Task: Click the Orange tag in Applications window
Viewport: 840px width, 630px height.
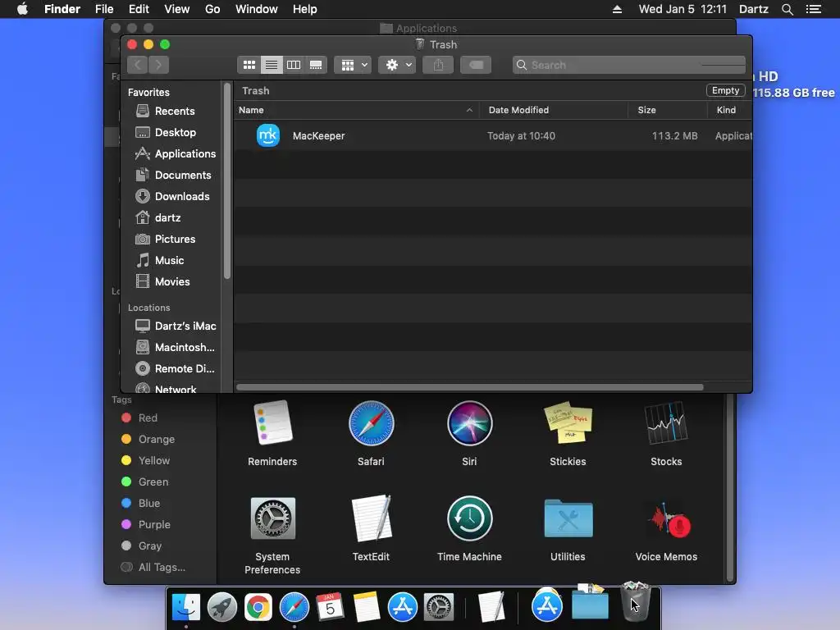Action: [148, 440]
